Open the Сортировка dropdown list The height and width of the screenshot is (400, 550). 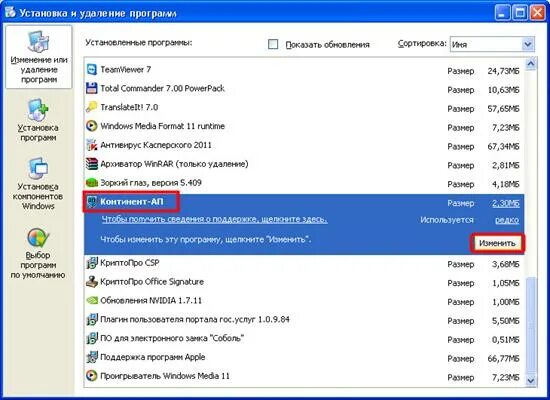pos(492,44)
